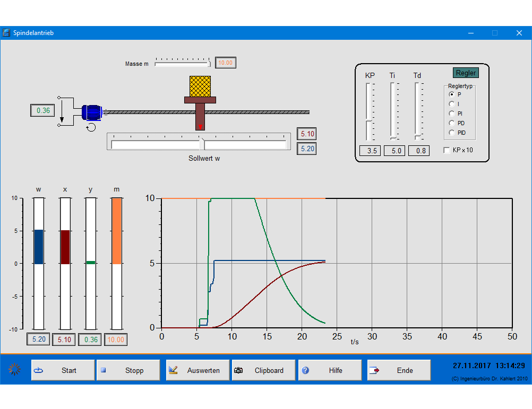Click the Sollwert w slider track

tap(199, 144)
